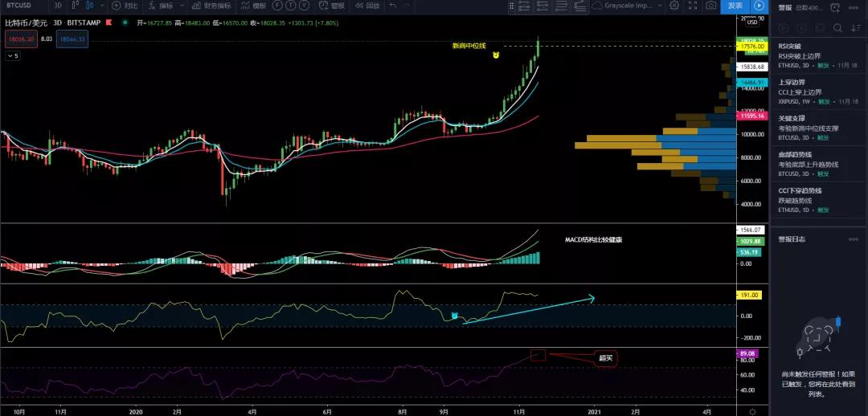Viewport: 868px width, 416px height.
Task: Open the RSI突破 ETHUSD alert
Action: [819, 56]
